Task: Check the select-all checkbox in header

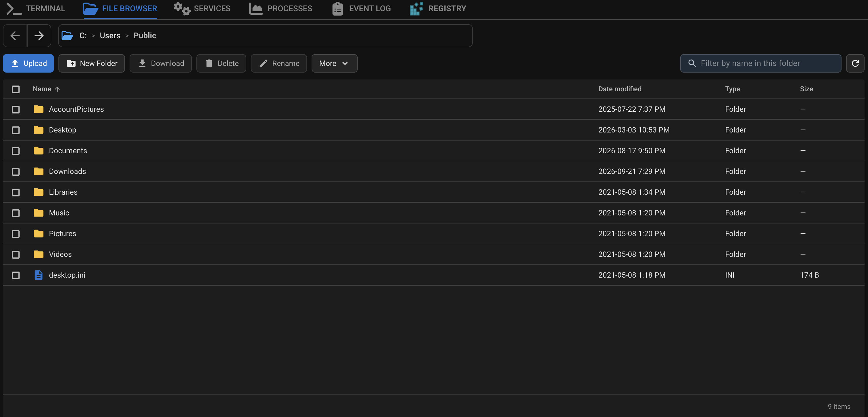Action: [x=16, y=89]
